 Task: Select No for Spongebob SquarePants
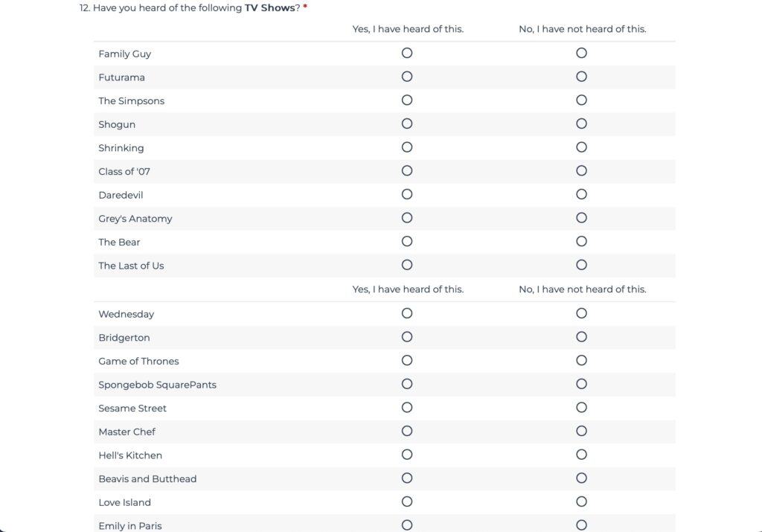[581, 384]
